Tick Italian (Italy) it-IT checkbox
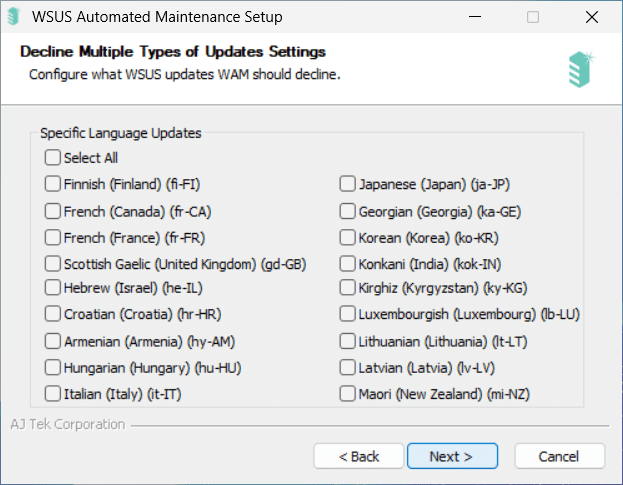Image resolution: width=623 pixels, height=485 pixels. [52, 394]
